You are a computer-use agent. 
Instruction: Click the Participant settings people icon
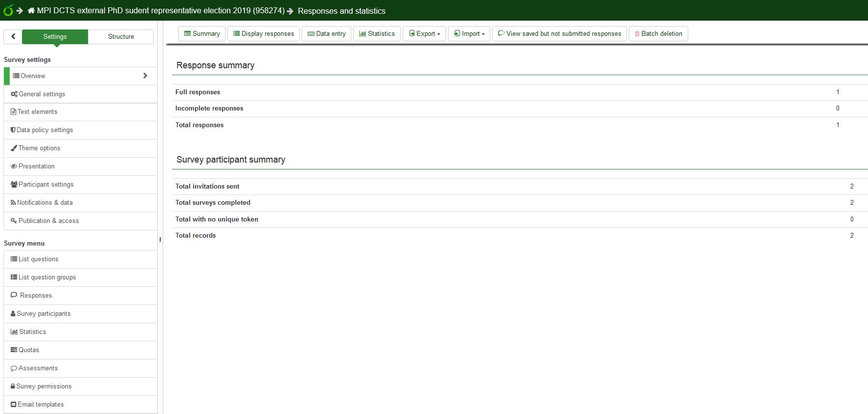click(x=14, y=184)
